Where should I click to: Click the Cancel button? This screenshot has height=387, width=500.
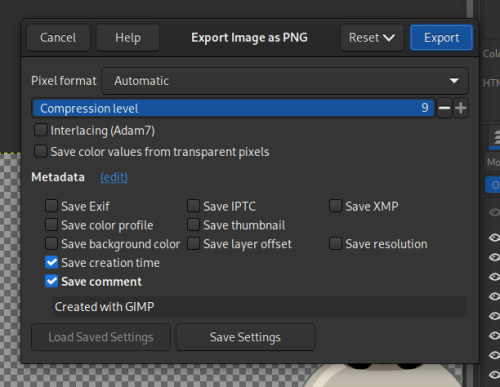tap(58, 38)
